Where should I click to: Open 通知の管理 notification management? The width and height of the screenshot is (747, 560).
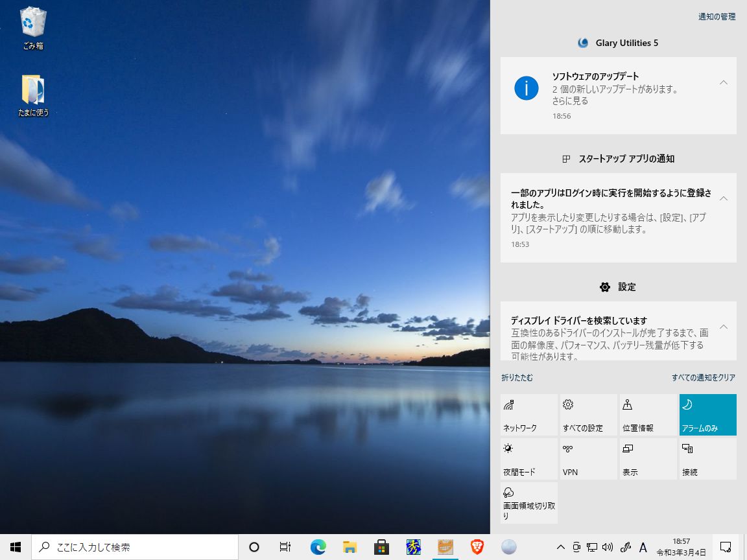716,16
